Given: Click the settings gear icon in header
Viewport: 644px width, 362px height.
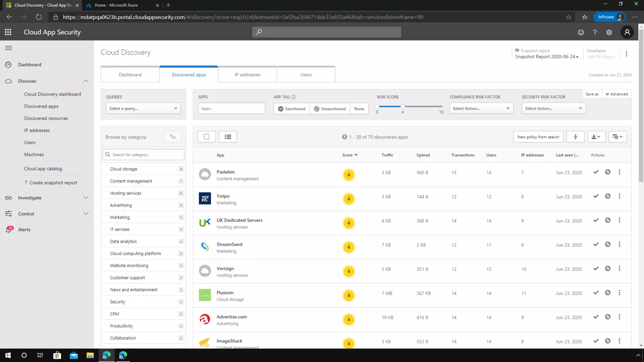Looking at the screenshot, I should (x=609, y=32).
